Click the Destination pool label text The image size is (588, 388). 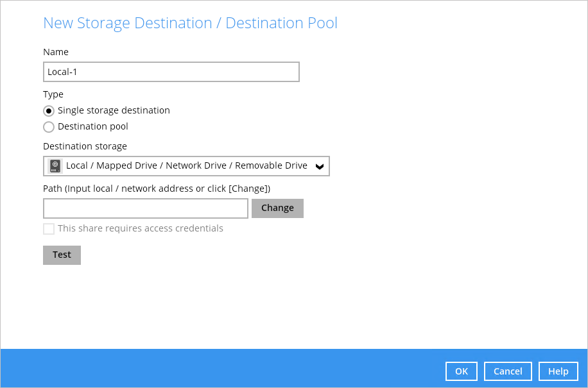coord(93,126)
